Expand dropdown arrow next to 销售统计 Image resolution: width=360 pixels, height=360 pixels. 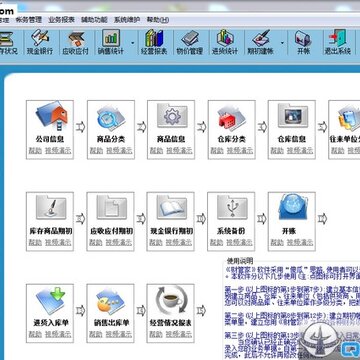point(132,43)
